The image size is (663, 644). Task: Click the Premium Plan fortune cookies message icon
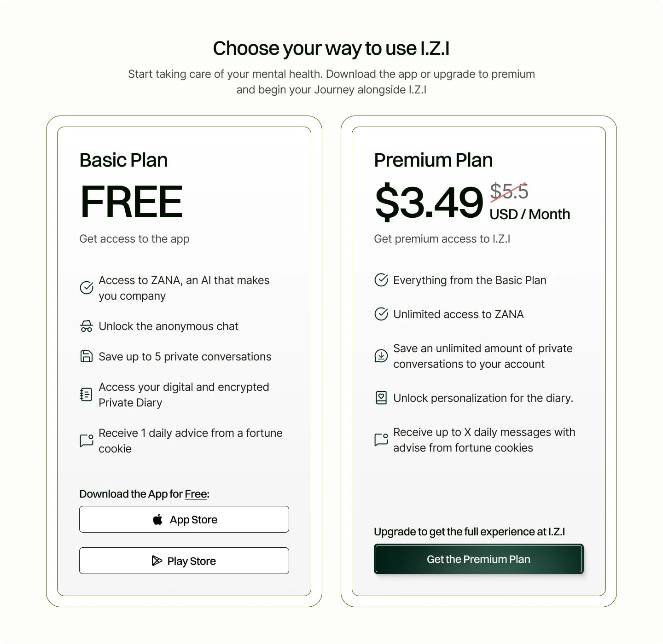pyautogui.click(x=381, y=440)
